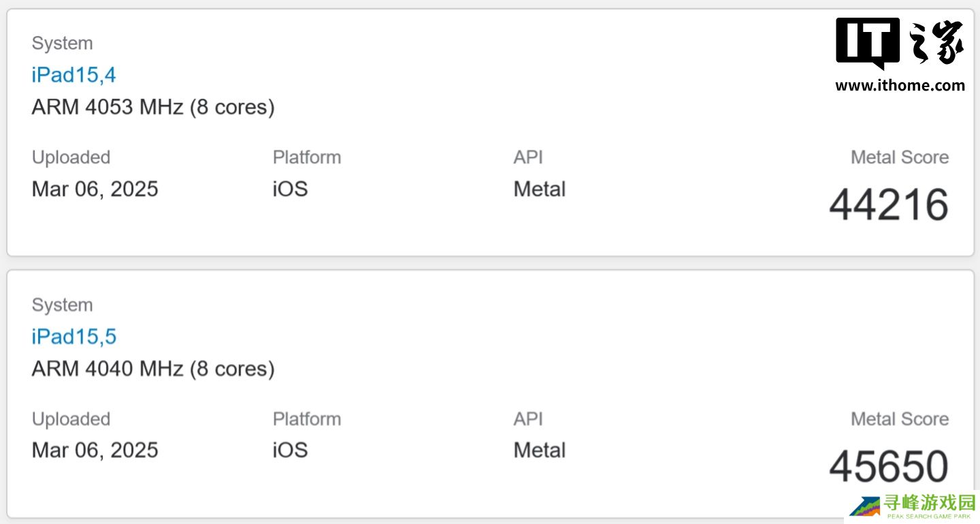The width and height of the screenshot is (980, 524).
Task: Open the iPad15,4 system link
Action: coord(73,75)
